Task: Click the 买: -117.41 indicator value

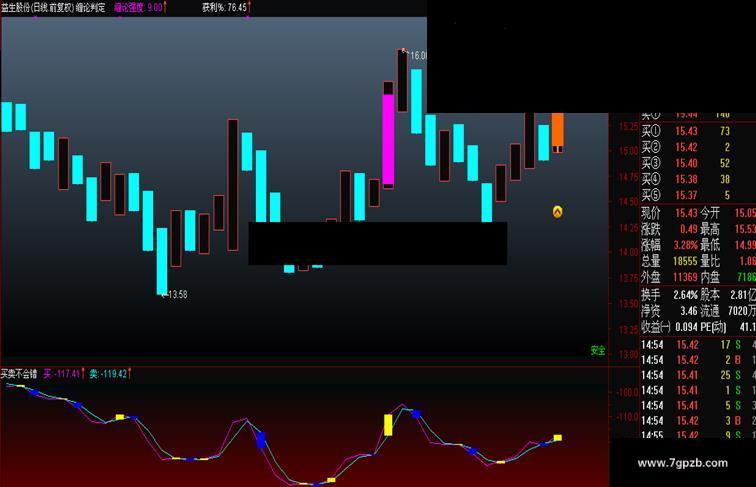Action: pos(64,374)
